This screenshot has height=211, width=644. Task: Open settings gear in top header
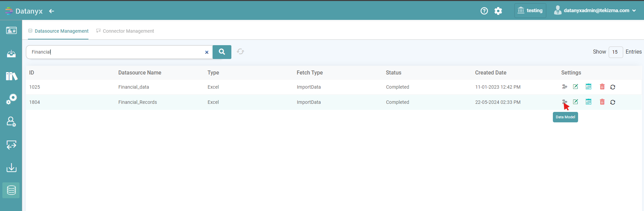(x=498, y=11)
